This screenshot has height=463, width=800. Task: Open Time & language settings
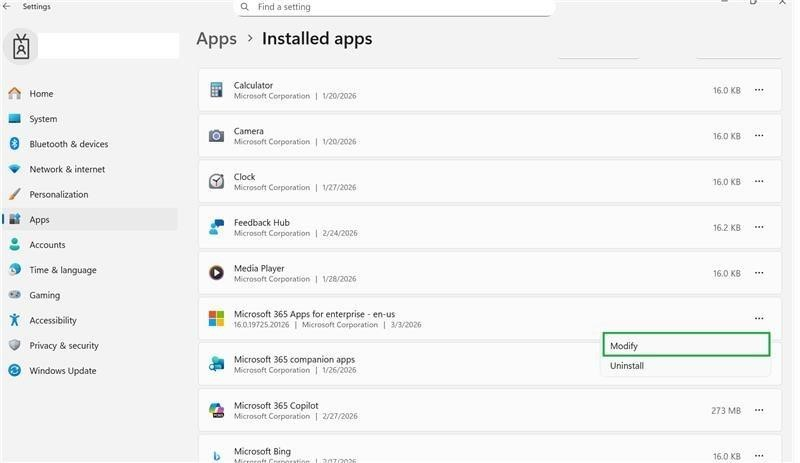[90, 270]
